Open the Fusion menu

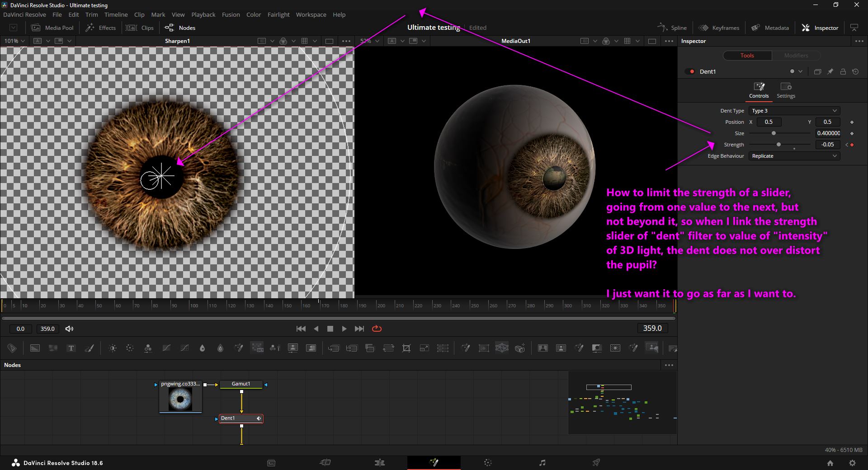(x=231, y=14)
